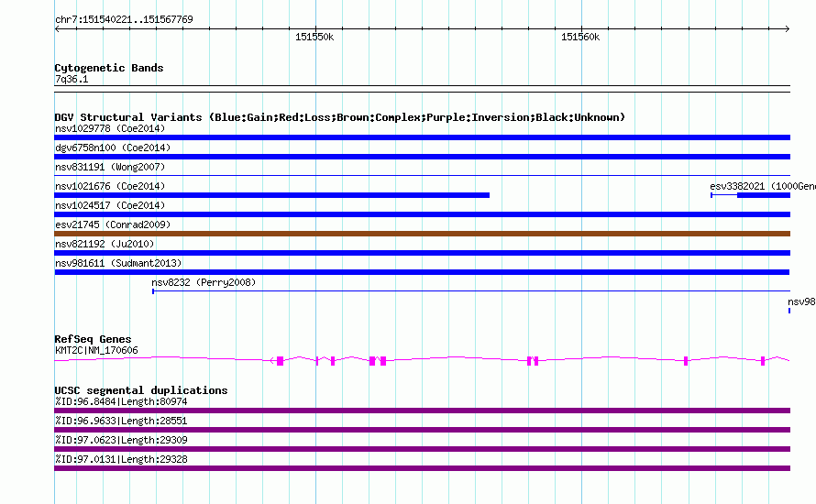Click the blue bar under dgv6758n100
The height and width of the screenshot is (504, 816).
click(422, 157)
